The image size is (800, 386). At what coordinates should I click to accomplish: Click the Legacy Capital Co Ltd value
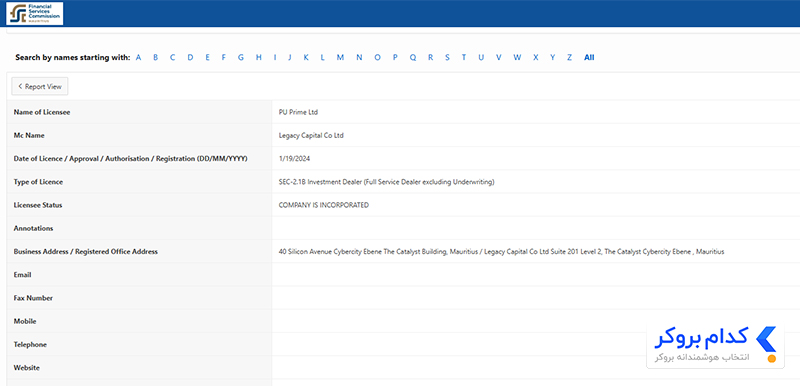311,136
